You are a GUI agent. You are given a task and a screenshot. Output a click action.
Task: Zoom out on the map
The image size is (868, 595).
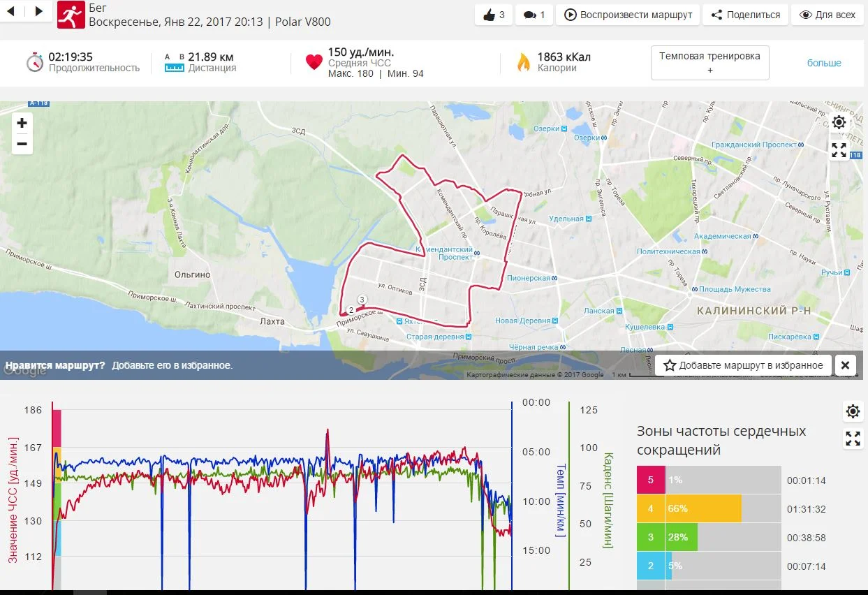22,145
